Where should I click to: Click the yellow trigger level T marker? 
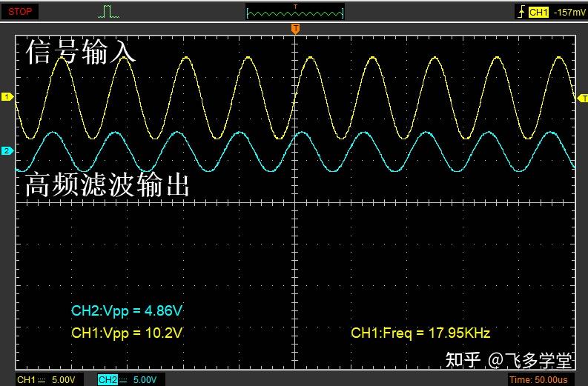(582, 99)
